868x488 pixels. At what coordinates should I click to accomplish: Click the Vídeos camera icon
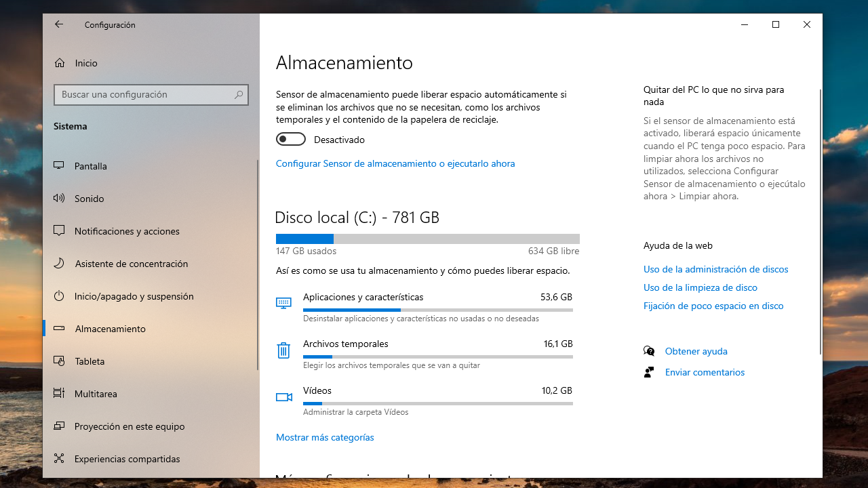coord(283,397)
